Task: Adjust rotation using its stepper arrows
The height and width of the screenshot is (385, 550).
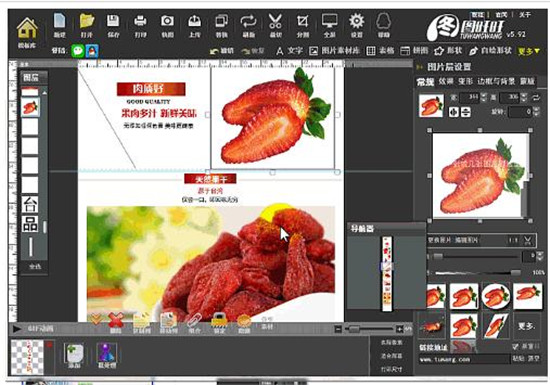Action: pyautogui.click(x=536, y=112)
